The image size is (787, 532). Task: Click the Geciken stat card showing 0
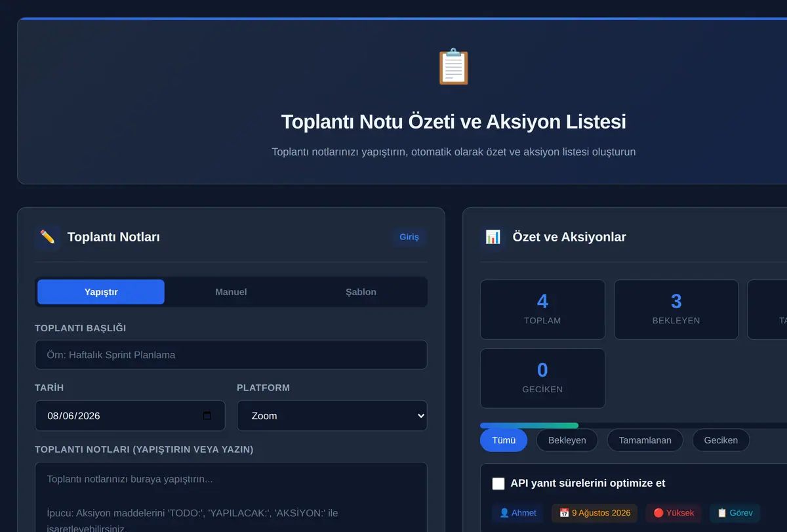[542, 379]
